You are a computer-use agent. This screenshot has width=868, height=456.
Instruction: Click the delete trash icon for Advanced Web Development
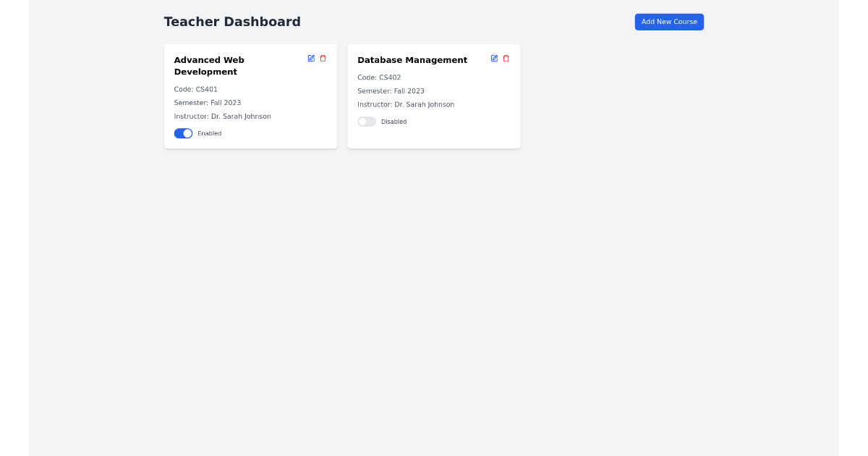tap(323, 59)
